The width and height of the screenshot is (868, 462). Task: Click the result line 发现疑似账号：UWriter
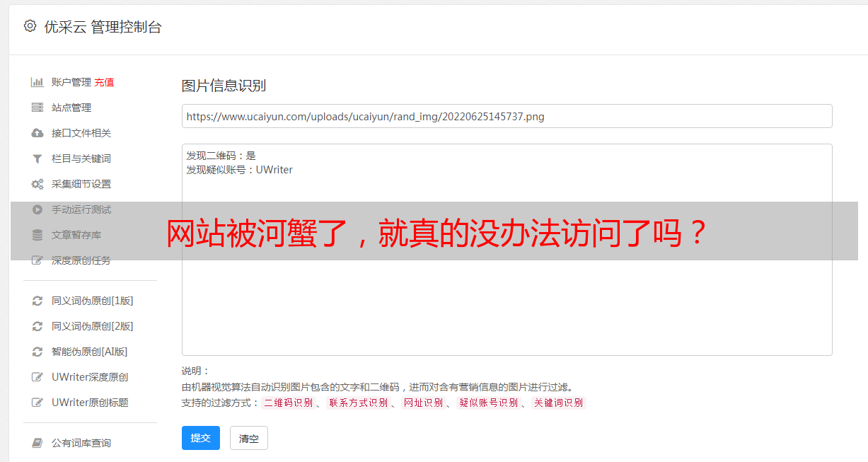[240, 170]
